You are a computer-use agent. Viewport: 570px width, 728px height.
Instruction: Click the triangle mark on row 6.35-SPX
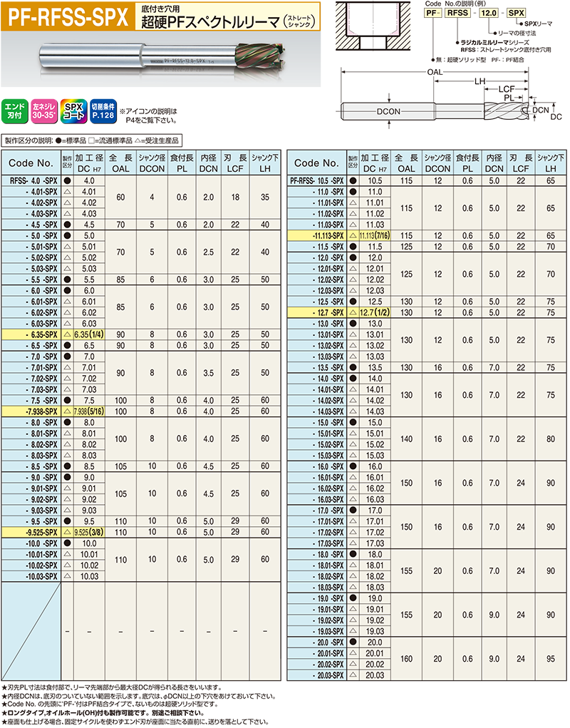[67, 334]
